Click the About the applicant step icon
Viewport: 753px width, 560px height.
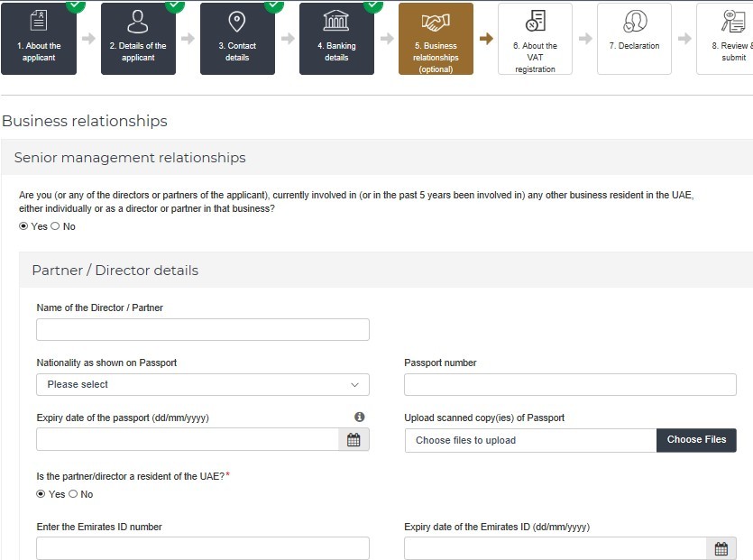(x=39, y=23)
